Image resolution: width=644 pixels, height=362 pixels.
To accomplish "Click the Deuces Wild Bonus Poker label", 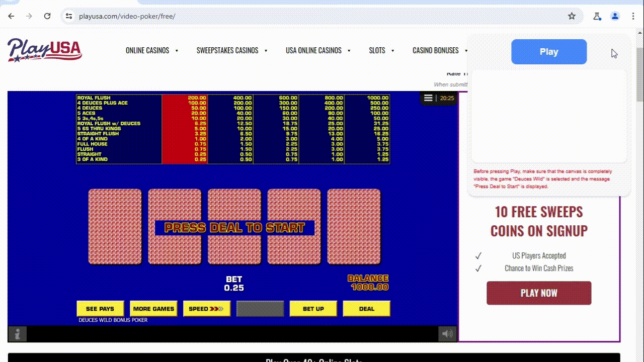I will click(x=113, y=320).
